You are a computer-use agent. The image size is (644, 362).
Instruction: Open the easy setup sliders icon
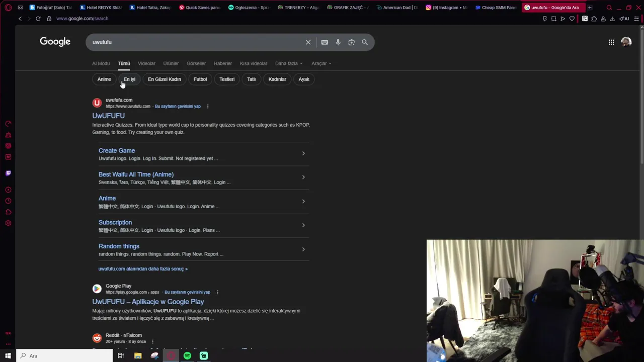[x=636, y=19]
